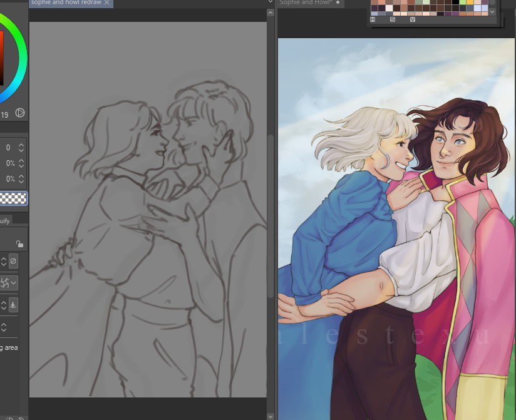
Task: Toggle the color wheel color-space switch icon
Action: tap(20, 113)
